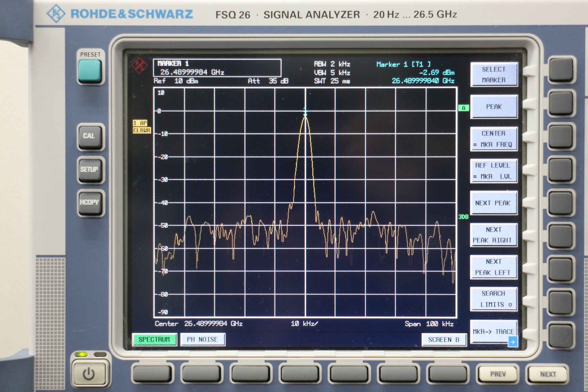Push hardware key beside CENTER = MKR FREQ
Image resolution: width=588 pixels, height=392 pixels.
point(561,136)
